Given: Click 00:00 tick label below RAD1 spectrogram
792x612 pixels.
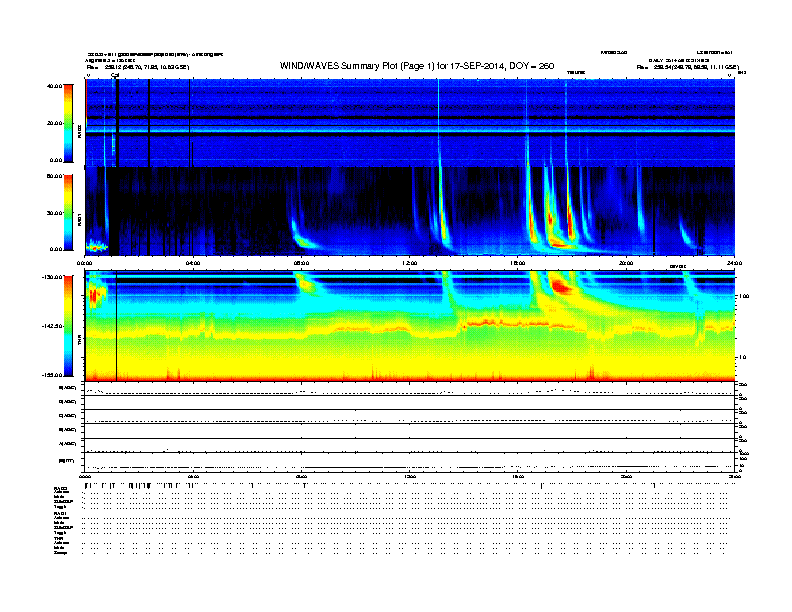Looking at the screenshot, I should click(x=84, y=263).
